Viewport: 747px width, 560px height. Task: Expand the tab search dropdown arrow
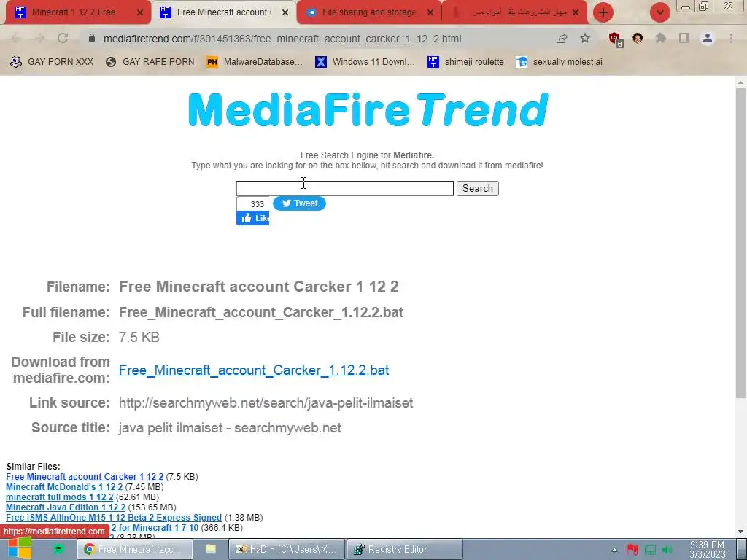pyautogui.click(x=659, y=12)
